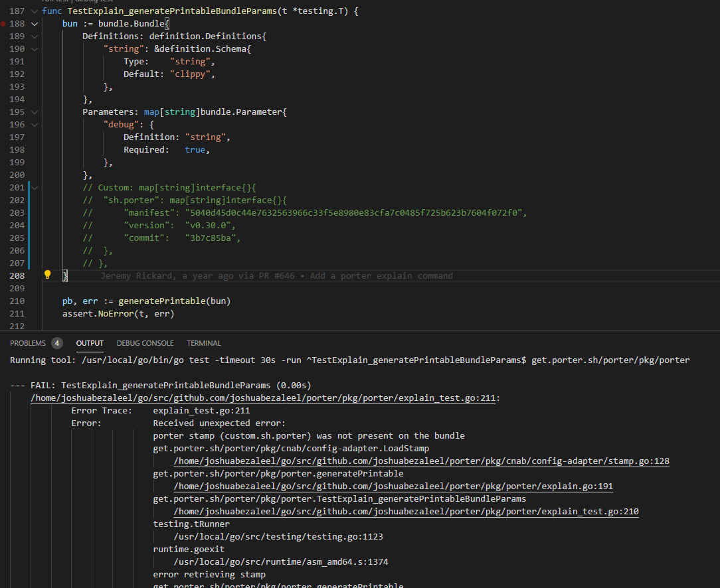Click line number 208 in the gutter

point(17,275)
